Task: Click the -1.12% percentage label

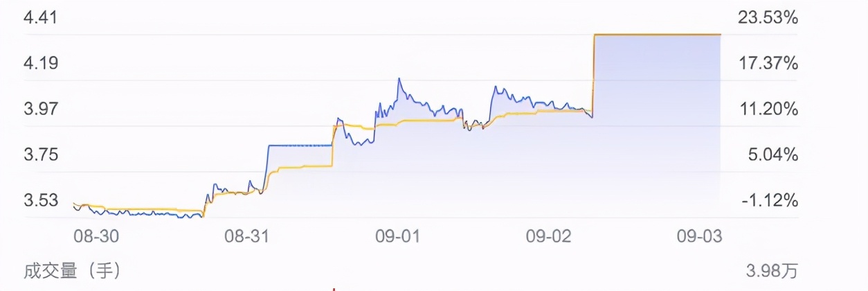Action: pos(770,201)
